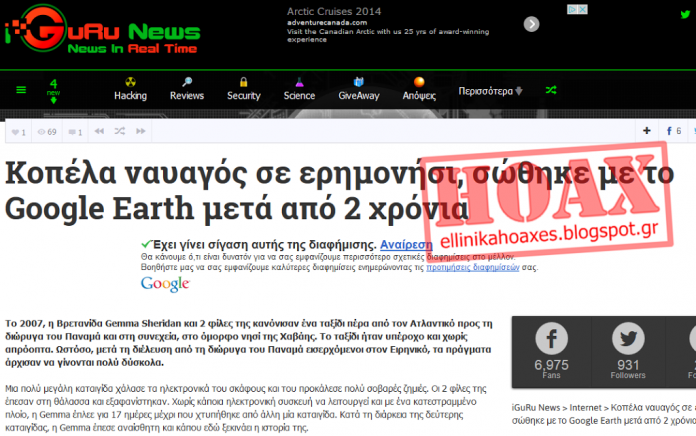696x436 pixels.
Task: Click the Science flask icon
Action: [x=300, y=82]
